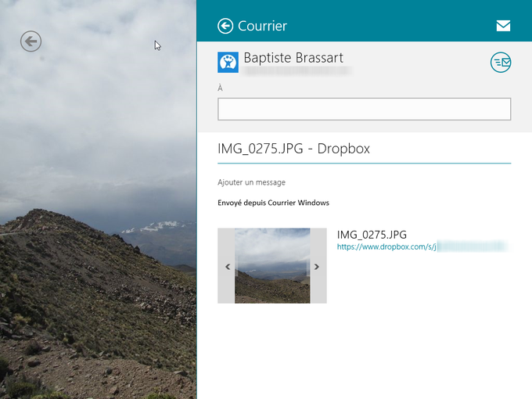The height and width of the screenshot is (399, 532).
Task: Click the Ajouter un message field
Action: (x=251, y=182)
